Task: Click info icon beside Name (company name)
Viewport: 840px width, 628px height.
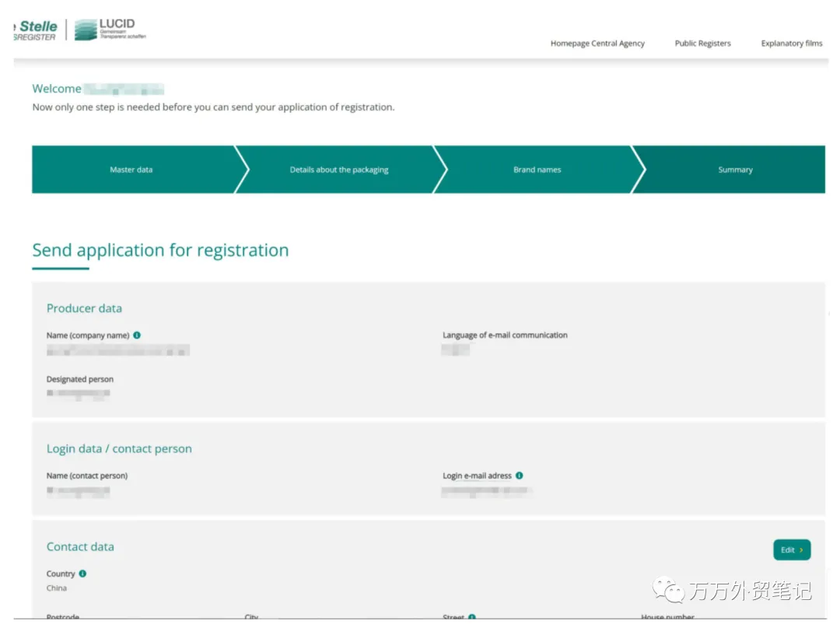Action: (x=137, y=335)
